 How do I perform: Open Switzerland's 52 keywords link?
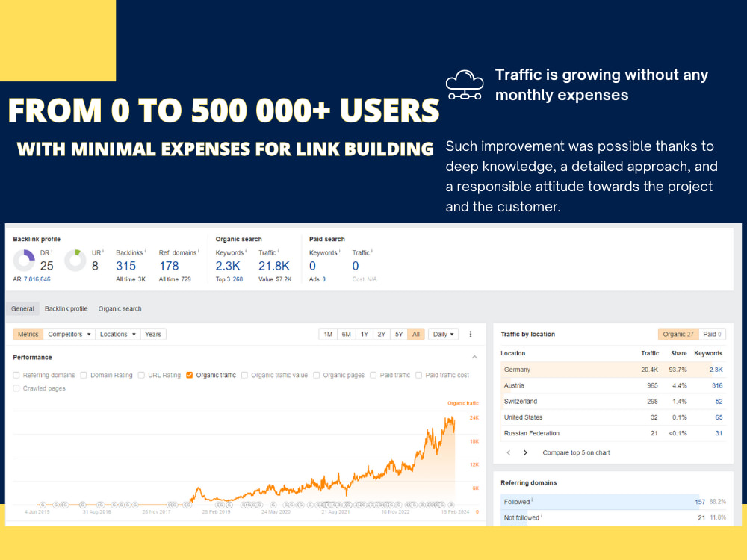(719, 402)
